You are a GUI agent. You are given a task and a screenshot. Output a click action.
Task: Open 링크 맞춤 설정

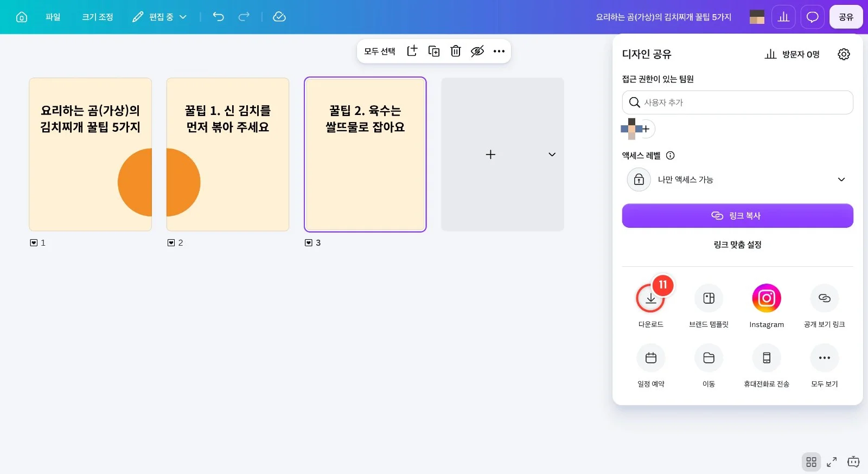tap(738, 245)
